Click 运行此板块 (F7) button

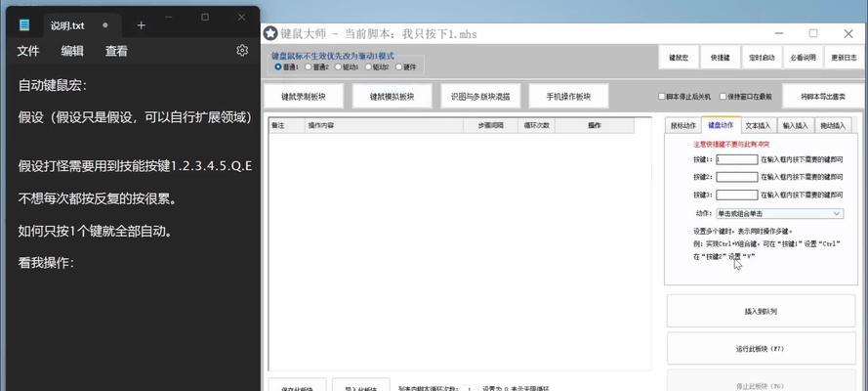point(762,349)
